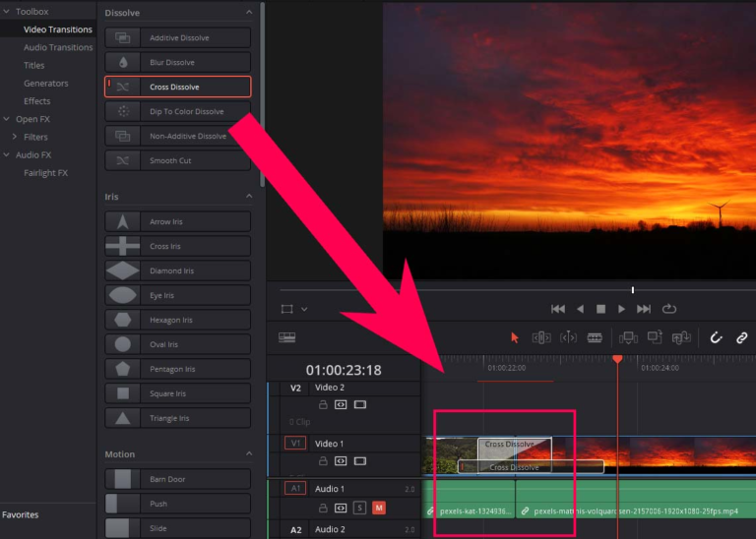Collapse the Motion transitions group
The image size is (756, 539).
point(249,453)
